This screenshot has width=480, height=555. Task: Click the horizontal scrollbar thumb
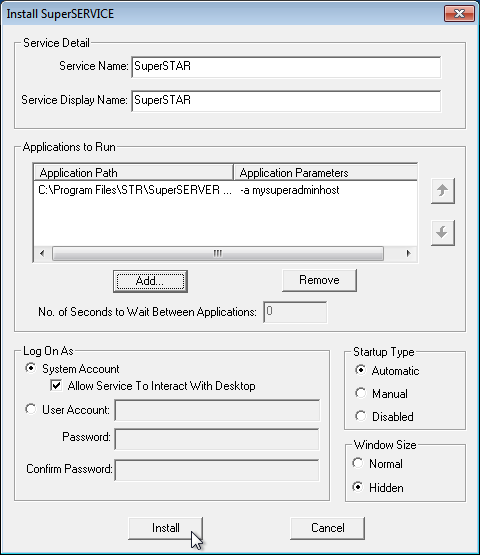pyautogui.click(x=218, y=253)
